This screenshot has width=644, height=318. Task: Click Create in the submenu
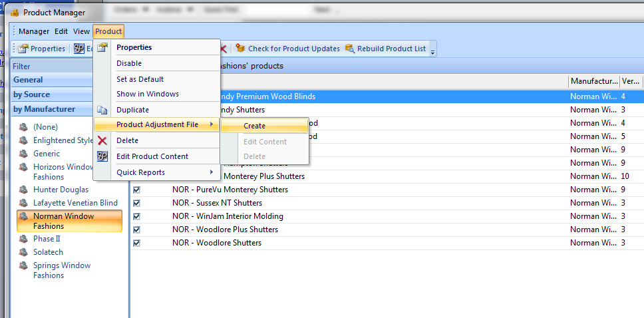coord(264,126)
